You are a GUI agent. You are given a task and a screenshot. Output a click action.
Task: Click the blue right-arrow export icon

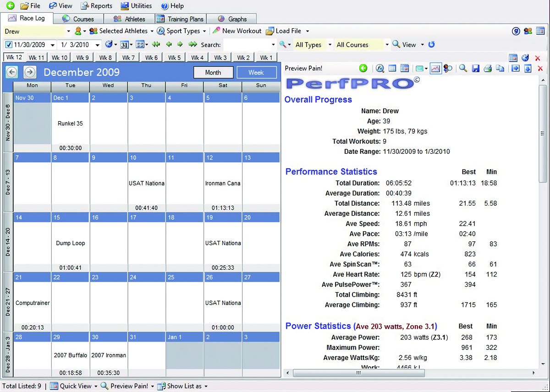click(516, 68)
